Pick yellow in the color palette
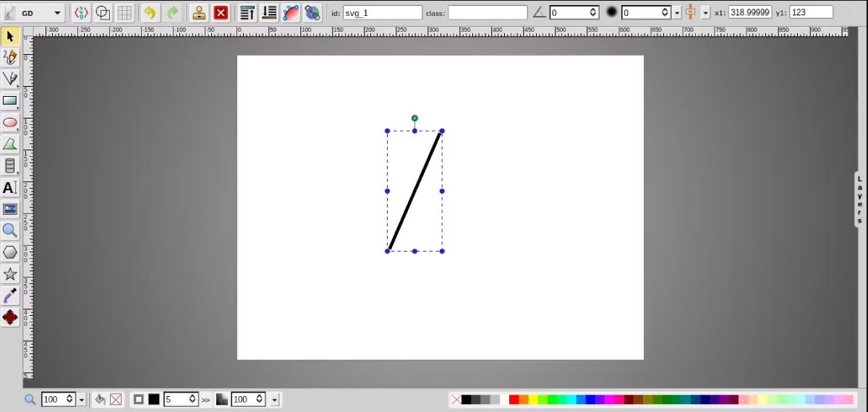Image resolution: width=868 pixels, height=412 pixels. click(x=533, y=399)
